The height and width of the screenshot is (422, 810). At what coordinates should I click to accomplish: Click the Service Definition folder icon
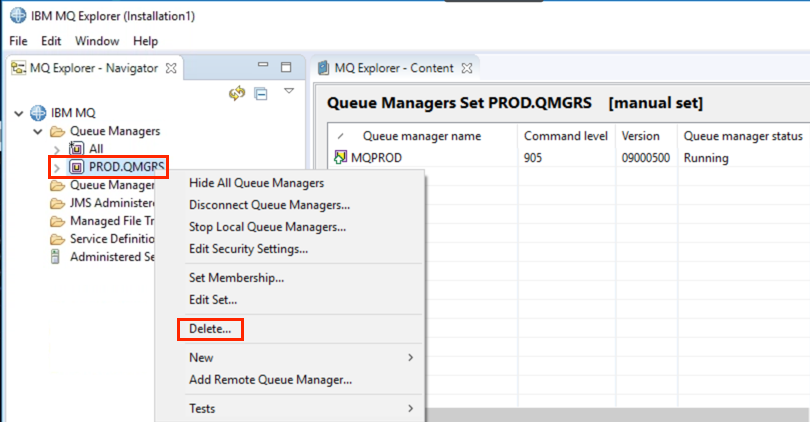pos(57,240)
